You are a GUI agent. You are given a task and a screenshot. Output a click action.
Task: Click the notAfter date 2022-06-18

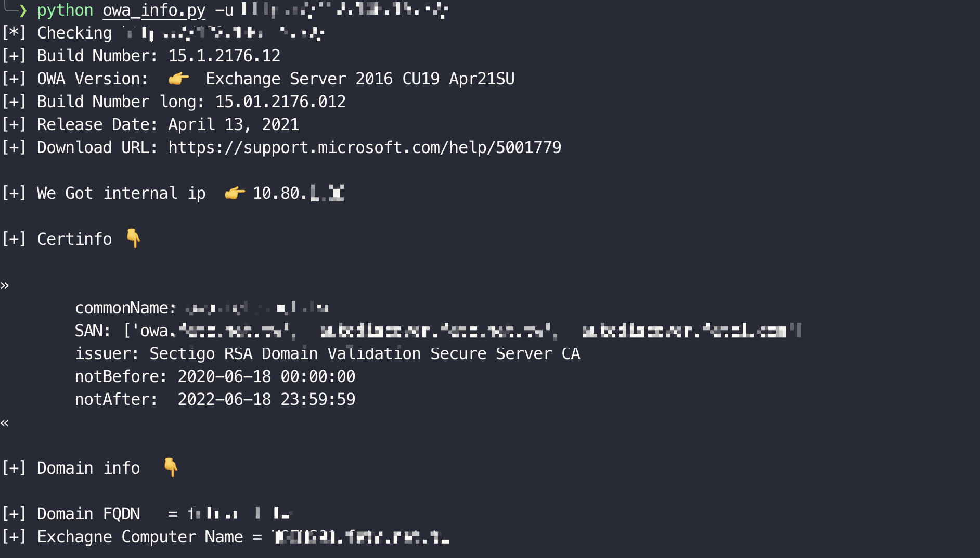266,399
